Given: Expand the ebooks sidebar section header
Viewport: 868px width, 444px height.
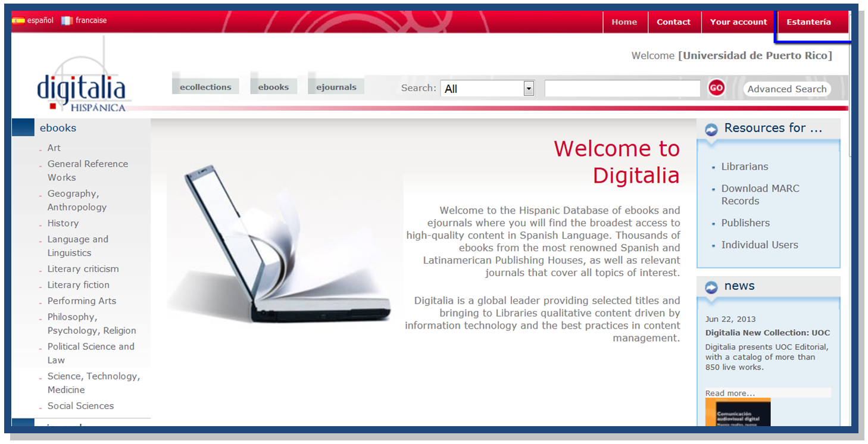Looking at the screenshot, I should 58,128.
